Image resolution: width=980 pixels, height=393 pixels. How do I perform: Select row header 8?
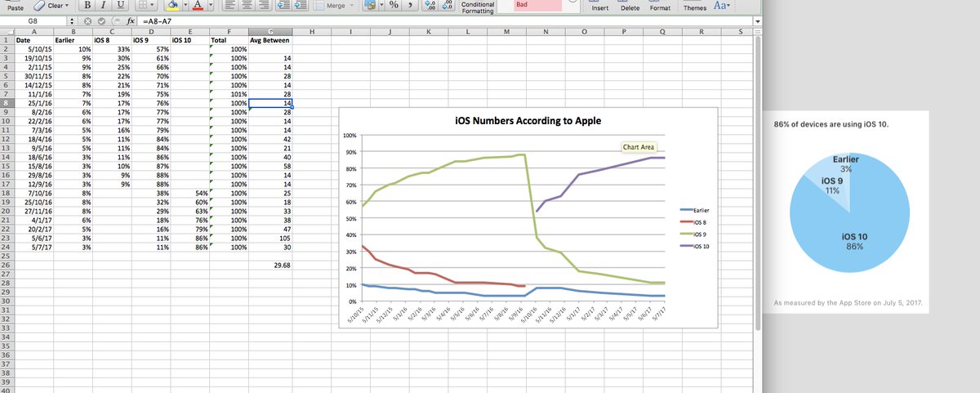(x=7, y=103)
